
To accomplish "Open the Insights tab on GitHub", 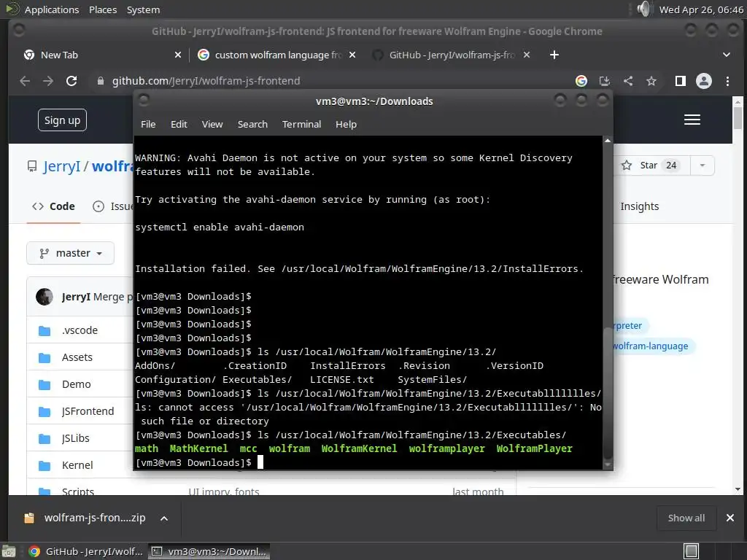I will (x=639, y=206).
